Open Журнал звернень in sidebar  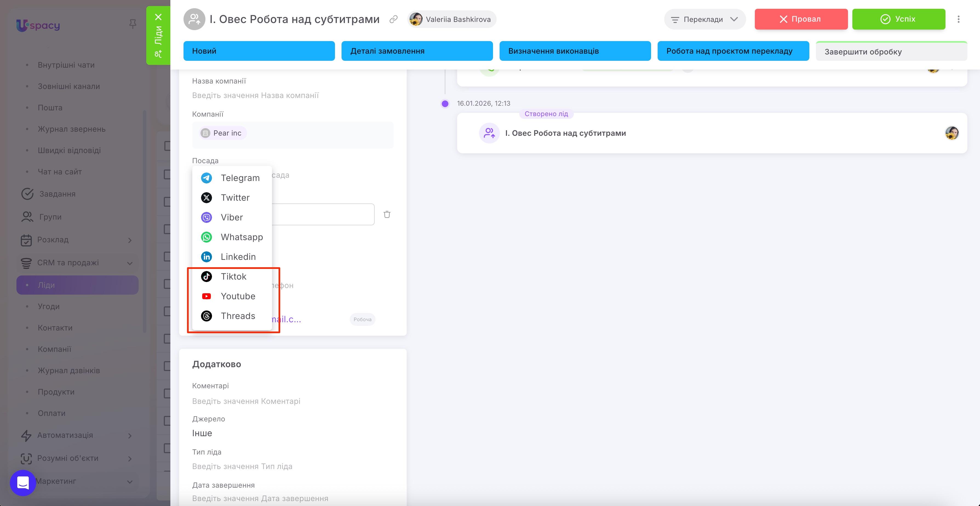point(71,129)
